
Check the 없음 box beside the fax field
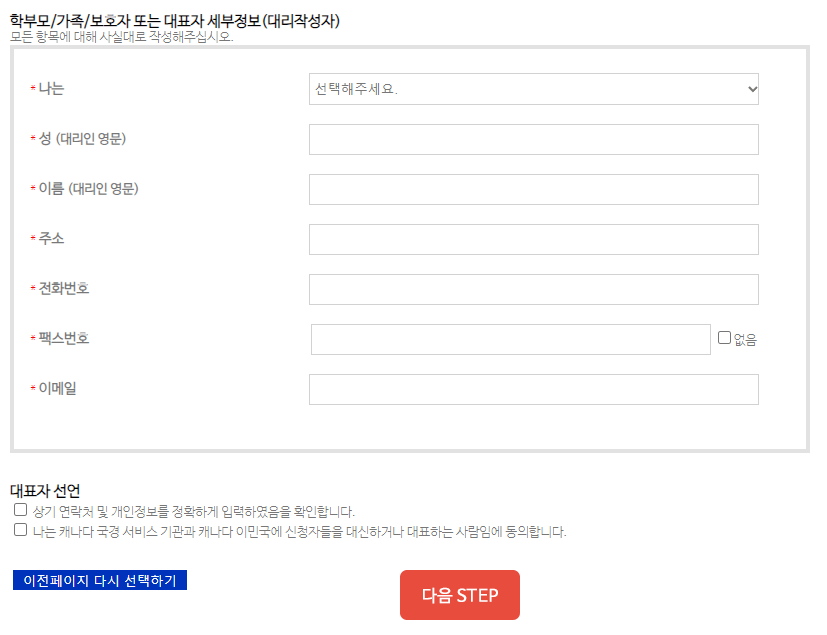pos(724,338)
